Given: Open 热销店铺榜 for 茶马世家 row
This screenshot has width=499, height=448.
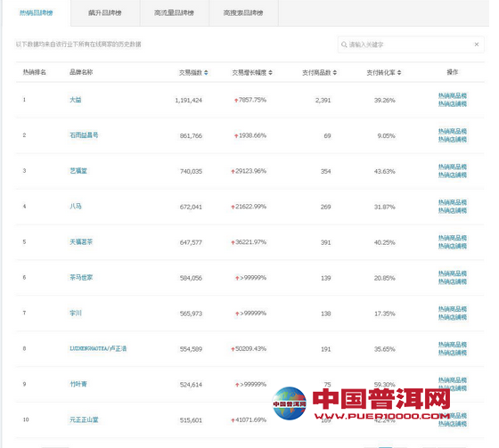Looking at the screenshot, I should [453, 282].
